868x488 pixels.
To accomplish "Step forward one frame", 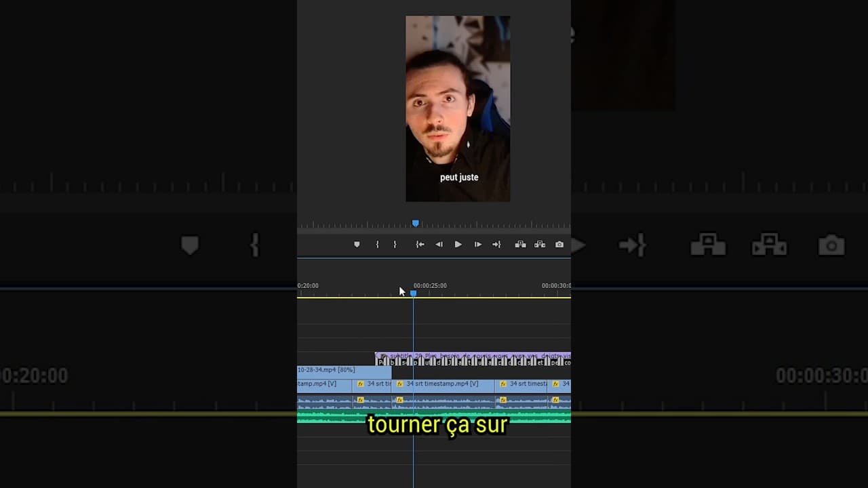I will click(x=477, y=245).
